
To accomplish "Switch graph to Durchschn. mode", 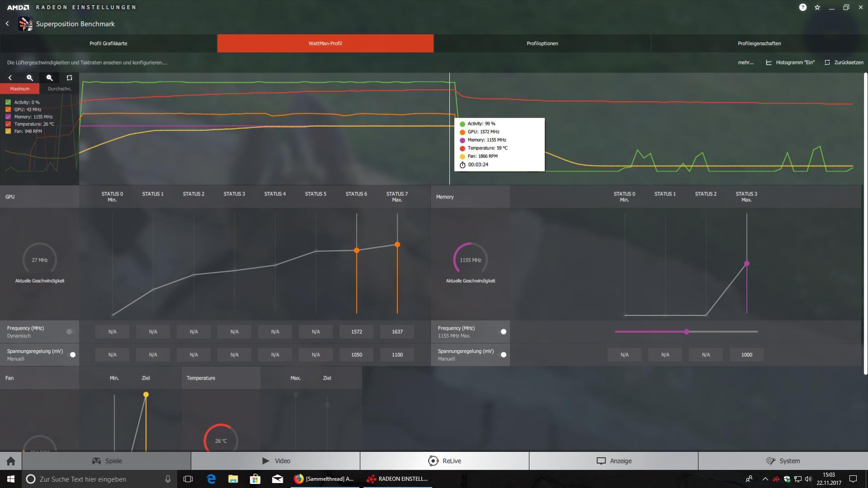I will click(x=59, y=89).
